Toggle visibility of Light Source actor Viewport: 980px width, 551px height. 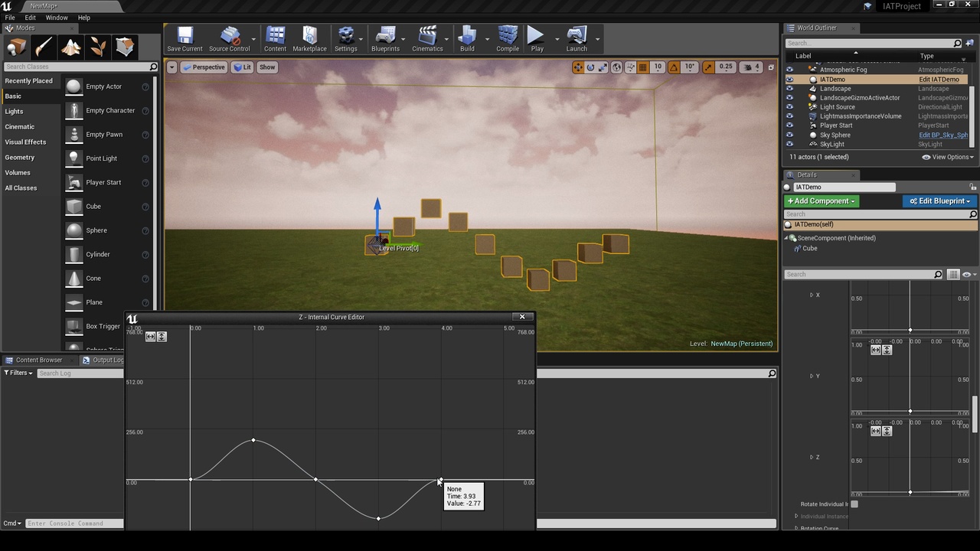coord(789,107)
